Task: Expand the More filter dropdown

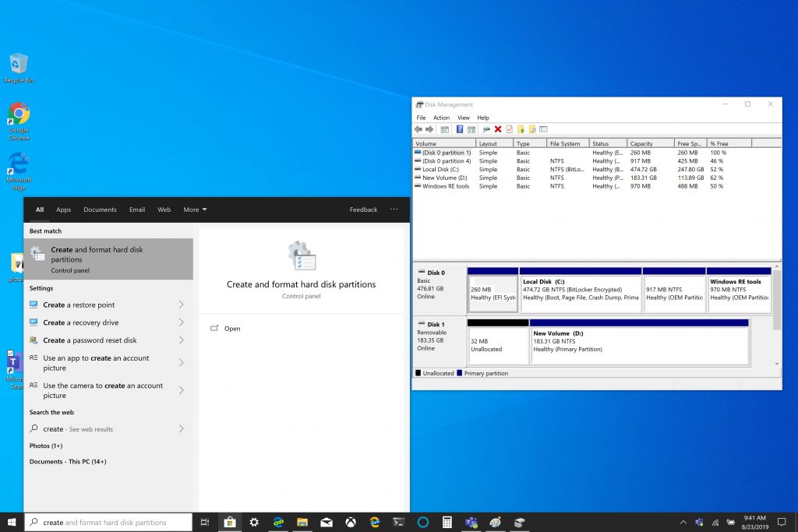Action: 195,210
